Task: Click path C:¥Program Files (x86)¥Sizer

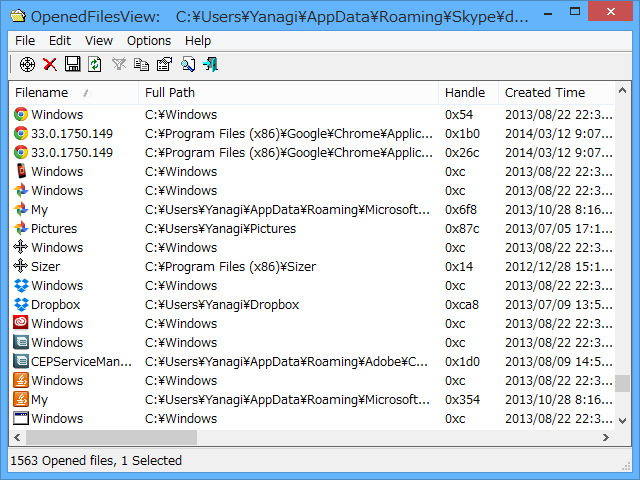Action: (x=231, y=267)
